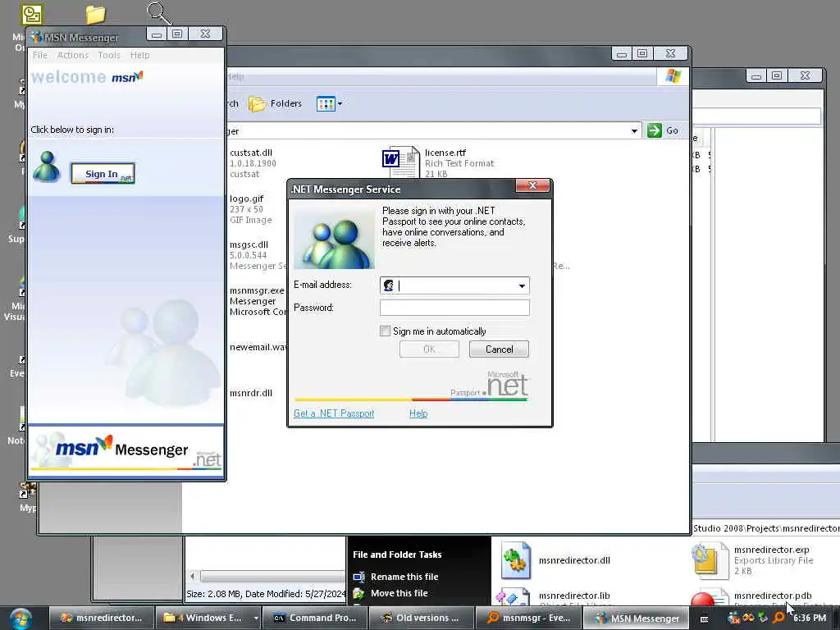Select the newemail.wav file
The image size is (840, 630).
tap(258, 347)
